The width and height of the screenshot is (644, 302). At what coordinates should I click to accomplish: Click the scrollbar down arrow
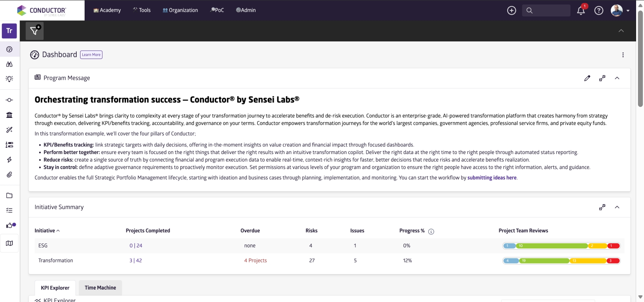click(x=641, y=297)
